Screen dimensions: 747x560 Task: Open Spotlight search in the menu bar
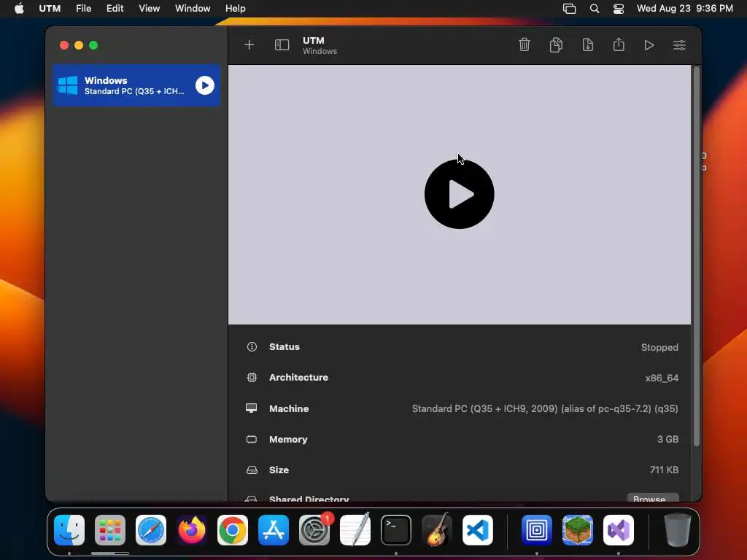click(x=594, y=9)
